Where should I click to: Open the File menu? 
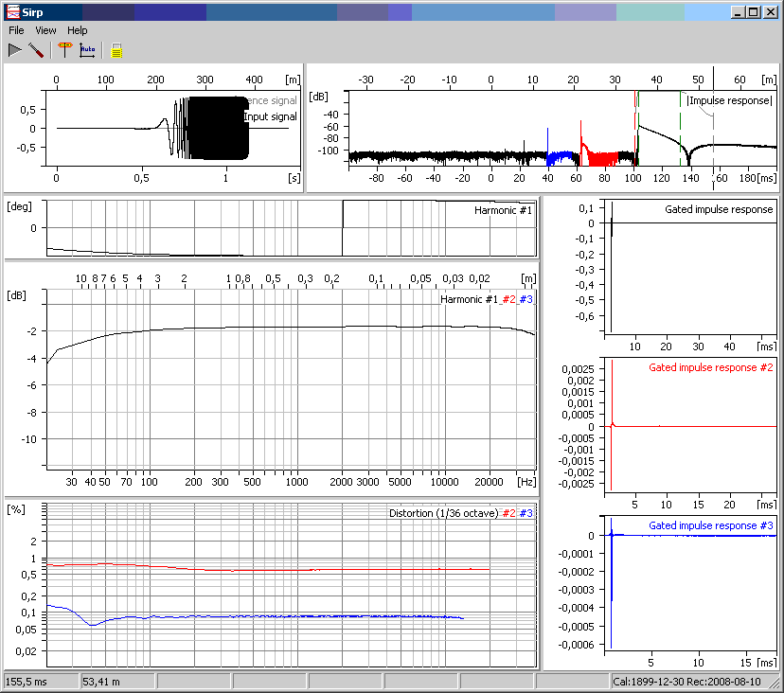16,30
